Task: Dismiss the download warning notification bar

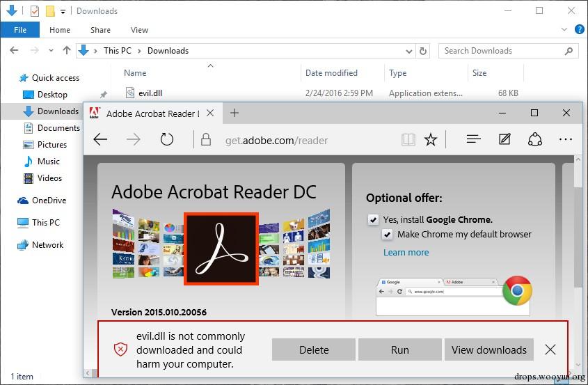Action: [550, 349]
